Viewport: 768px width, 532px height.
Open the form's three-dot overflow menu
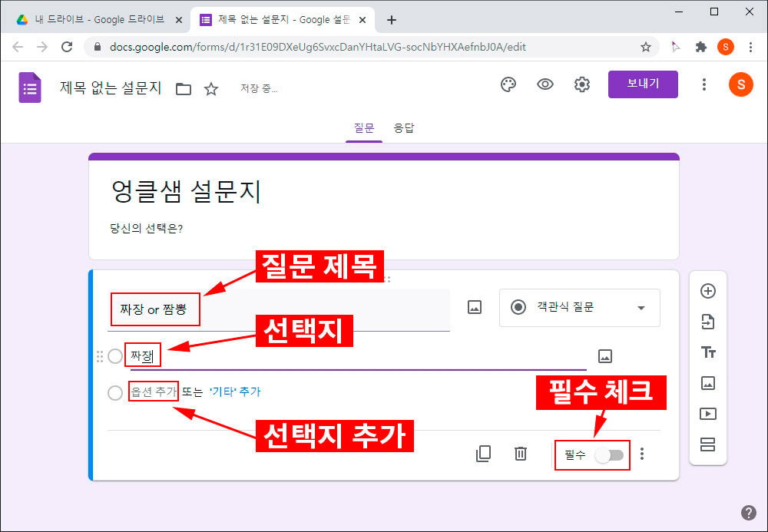pos(704,84)
